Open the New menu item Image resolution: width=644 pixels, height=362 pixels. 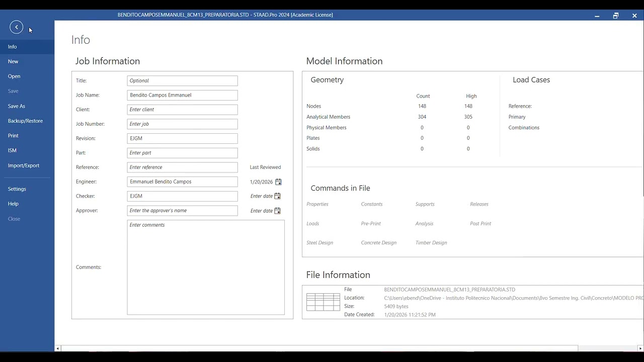[27, 61]
